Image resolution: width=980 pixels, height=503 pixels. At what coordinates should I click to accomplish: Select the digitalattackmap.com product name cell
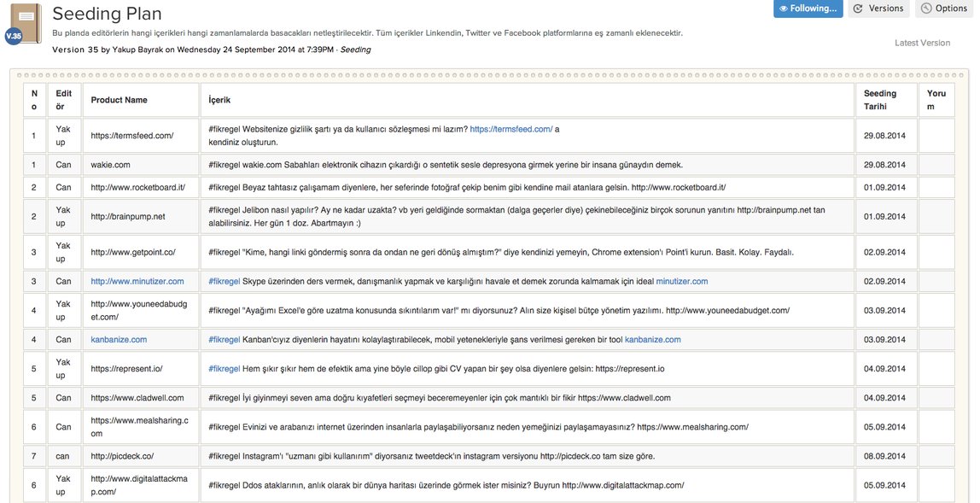(141, 485)
